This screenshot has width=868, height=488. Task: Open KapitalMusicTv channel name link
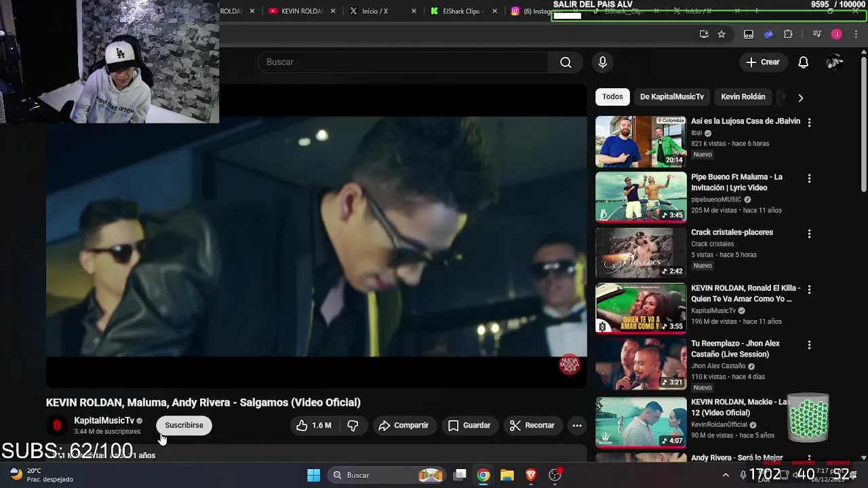tap(104, 421)
